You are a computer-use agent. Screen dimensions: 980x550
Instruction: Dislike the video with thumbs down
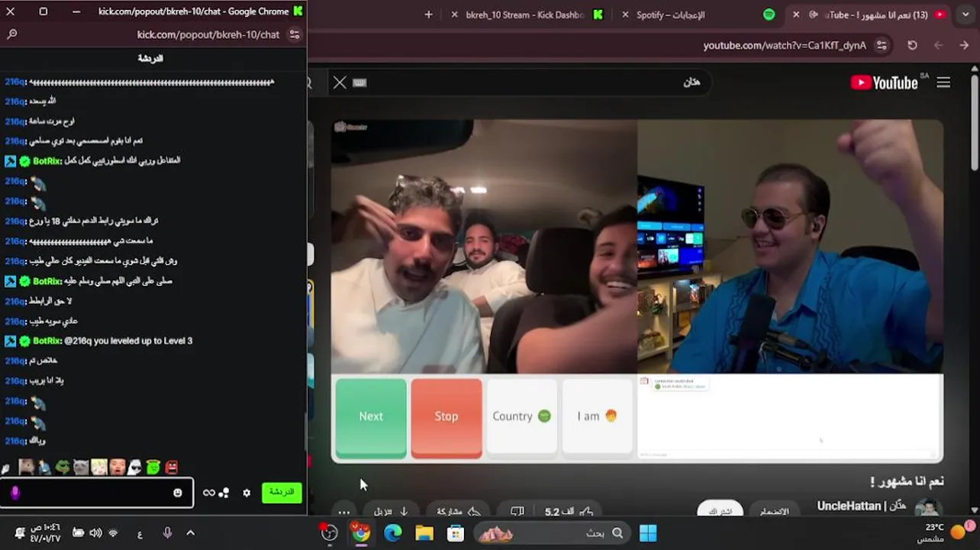[x=517, y=512]
